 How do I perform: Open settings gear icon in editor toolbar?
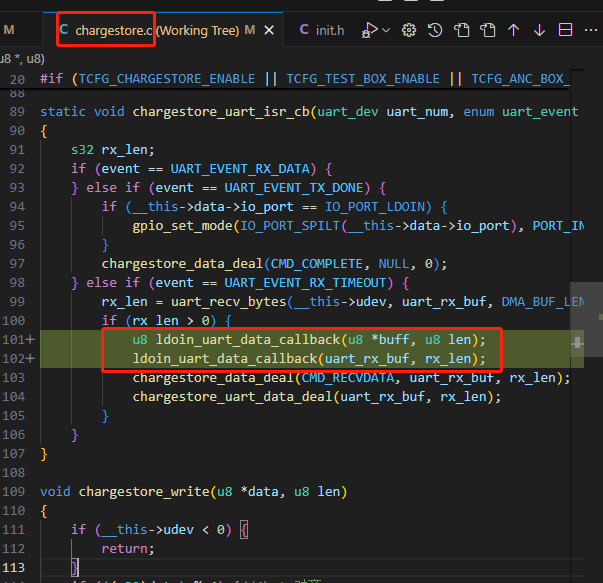[x=409, y=30]
